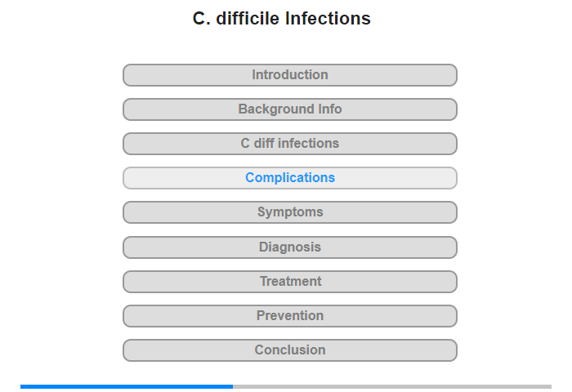Open the highlighted Complications section

tap(289, 178)
